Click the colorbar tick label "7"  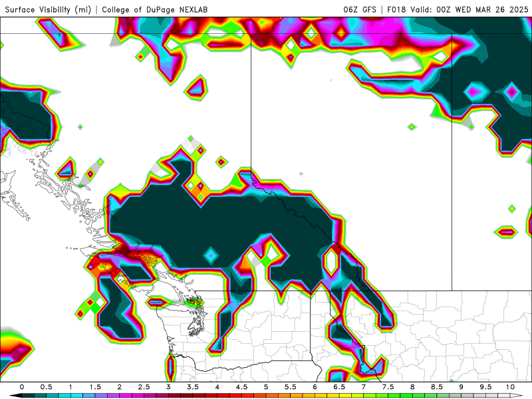[364, 387]
